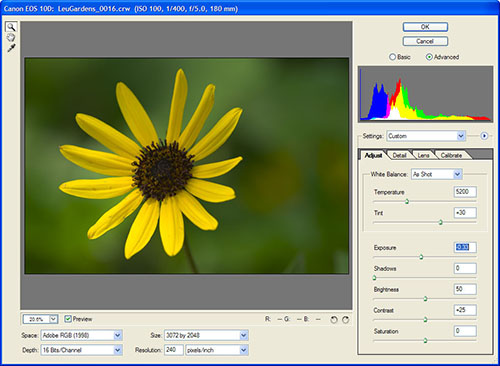500x366 pixels.
Task: Switch to the Detail tab
Action: point(399,155)
